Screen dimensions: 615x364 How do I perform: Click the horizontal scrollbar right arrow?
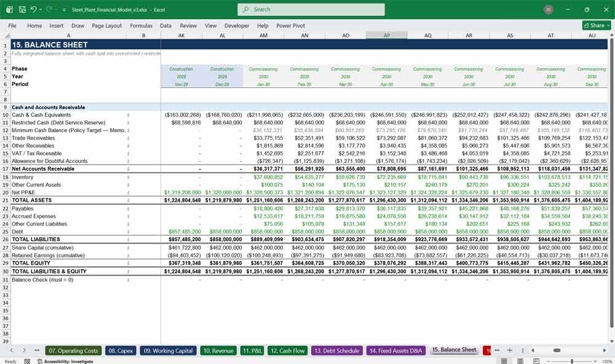click(605, 350)
